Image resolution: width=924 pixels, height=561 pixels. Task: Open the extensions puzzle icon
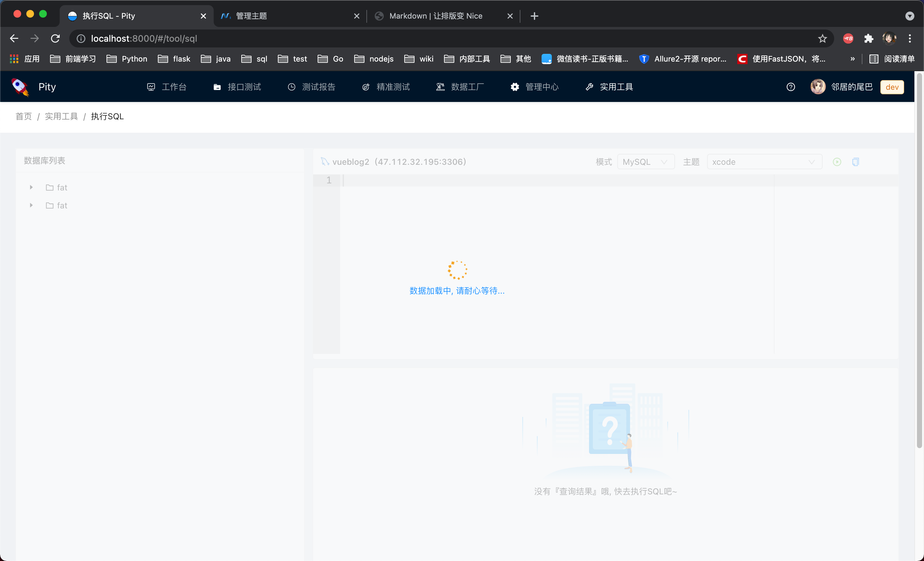tap(868, 38)
